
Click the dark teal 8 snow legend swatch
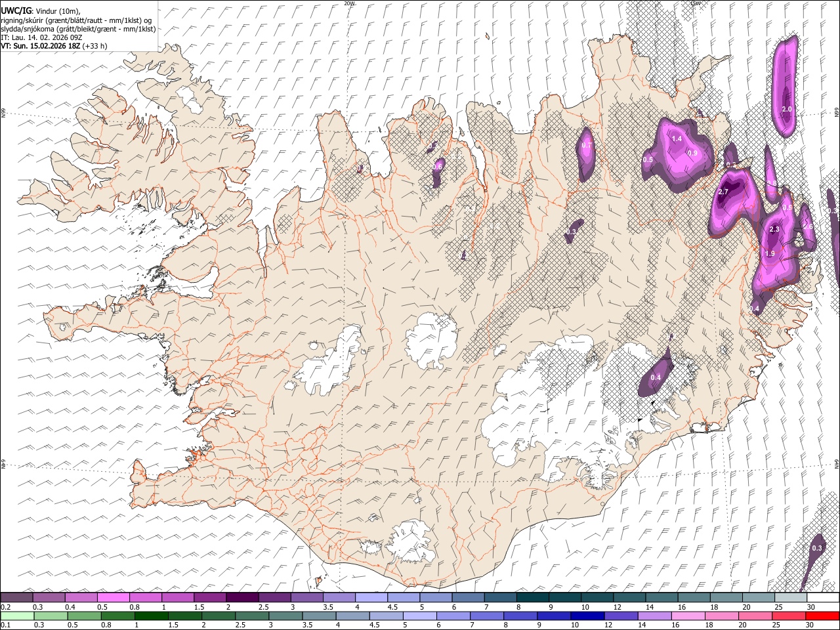click(x=532, y=597)
